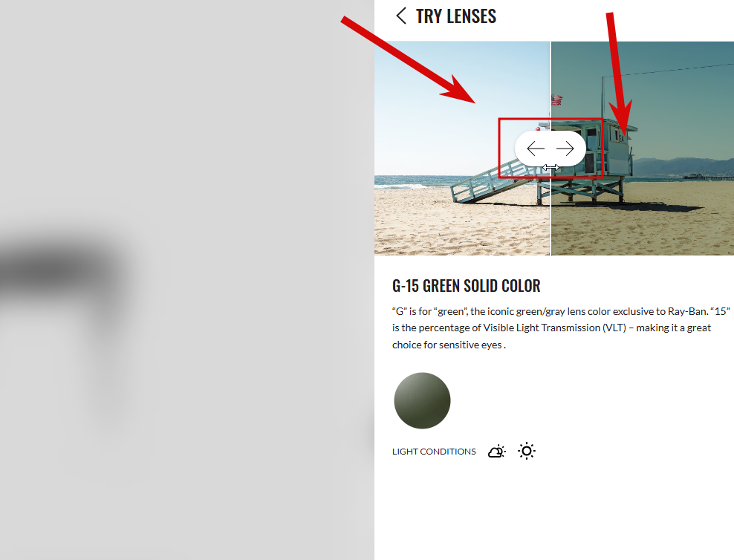Click the LIGHT CONDITIONS label
The width and height of the screenshot is (734, 560).
[x=434, y=452]
